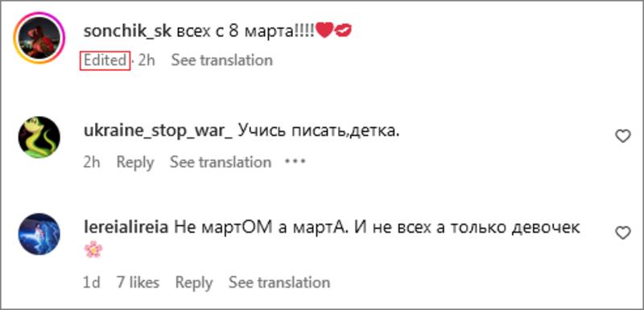This screenshot has height=310, width=644.
Task: View the ukraine_stop_war_ snake avatar
Action: coord(39,137)
